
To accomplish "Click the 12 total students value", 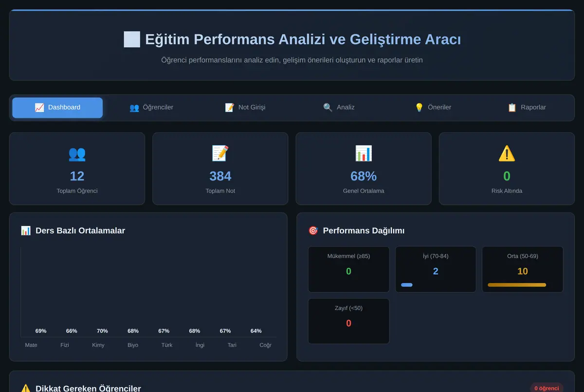I will (x=77, y=176).
